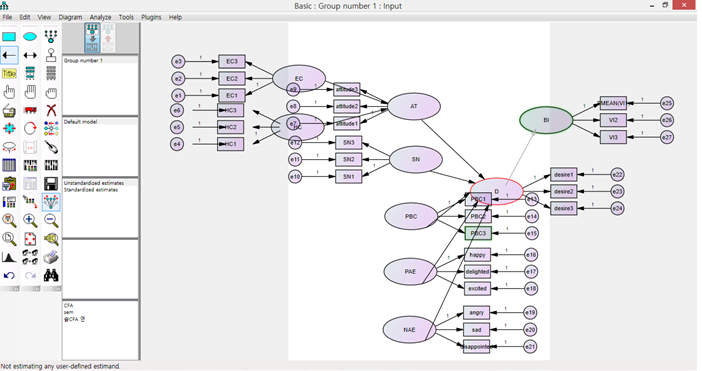702x371 pixels.
Task: Click the AT latent variable ellipse
Action: click(x=414, y=107)
